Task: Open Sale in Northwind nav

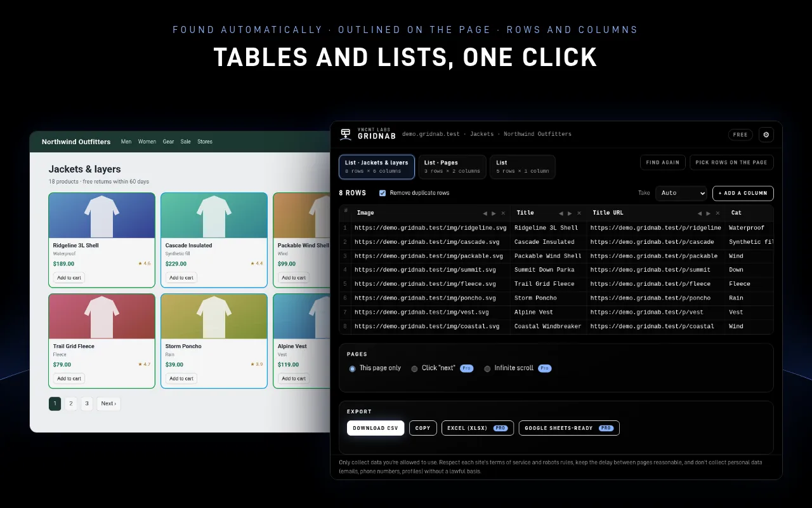Action: pos(185,142)
